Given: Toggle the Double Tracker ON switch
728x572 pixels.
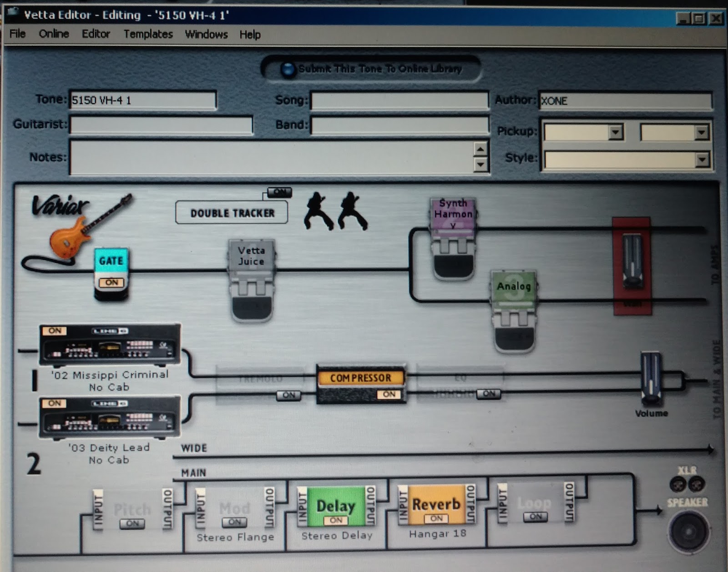Looking at the screenshot, I should click(x=280, y=192).
